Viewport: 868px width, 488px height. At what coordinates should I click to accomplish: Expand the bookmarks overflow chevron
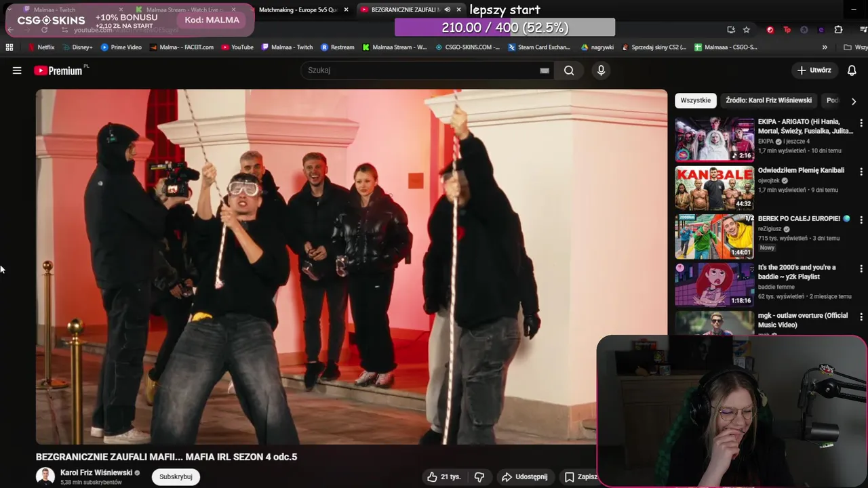click(x=825, y=47)
